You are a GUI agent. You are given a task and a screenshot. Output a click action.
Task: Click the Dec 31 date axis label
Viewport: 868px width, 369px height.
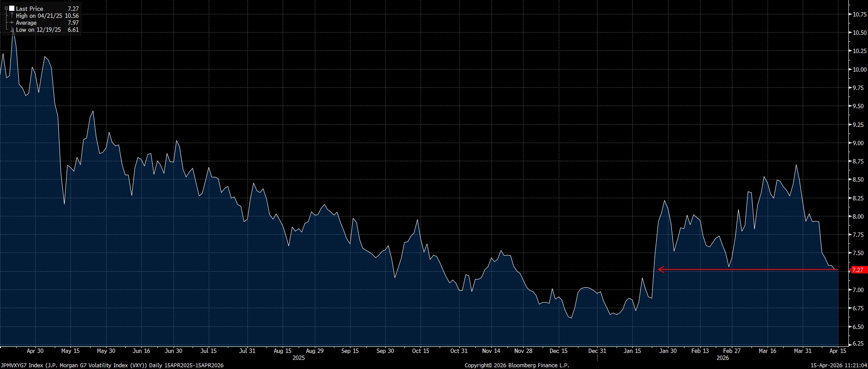[x=597, y=351]
